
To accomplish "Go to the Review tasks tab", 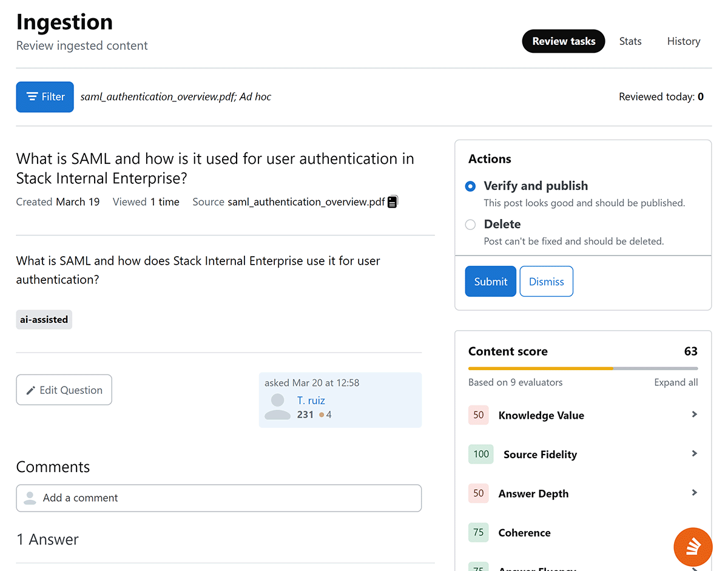I will point(564,41).
